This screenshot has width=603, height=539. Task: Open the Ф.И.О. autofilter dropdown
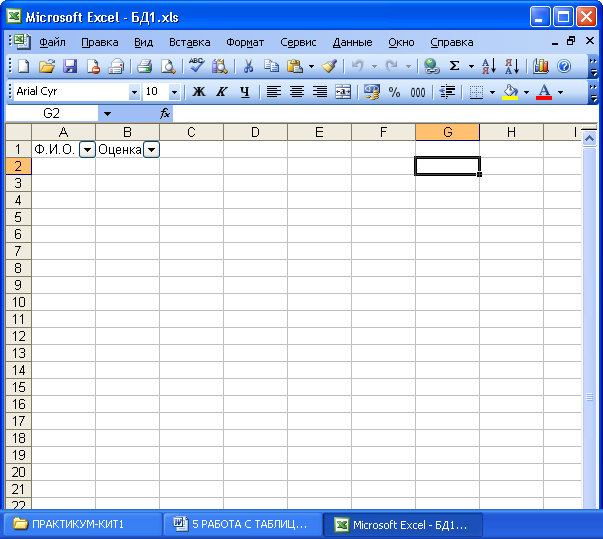(88, 150)
